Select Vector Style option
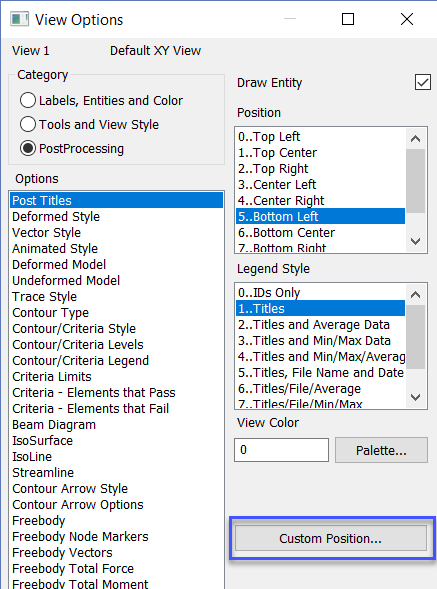The image size is (437, 589). click(116, 233)
